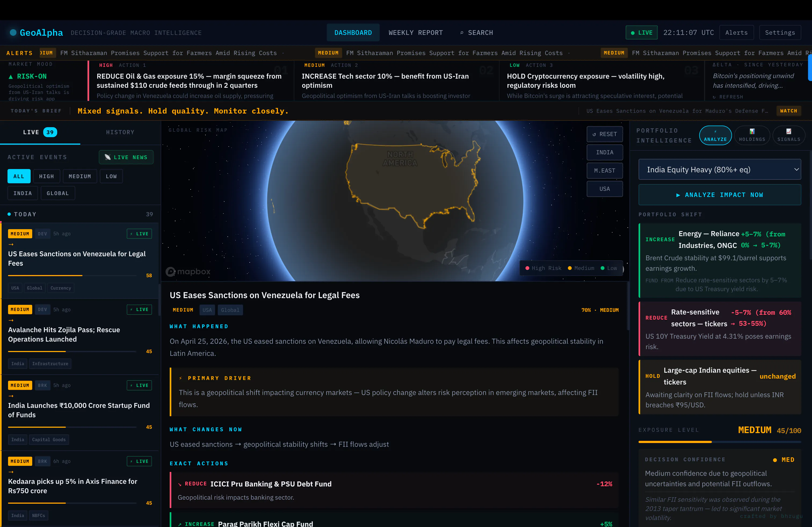Click the '70% · MEDIUM' confidence label

[600, 310]
